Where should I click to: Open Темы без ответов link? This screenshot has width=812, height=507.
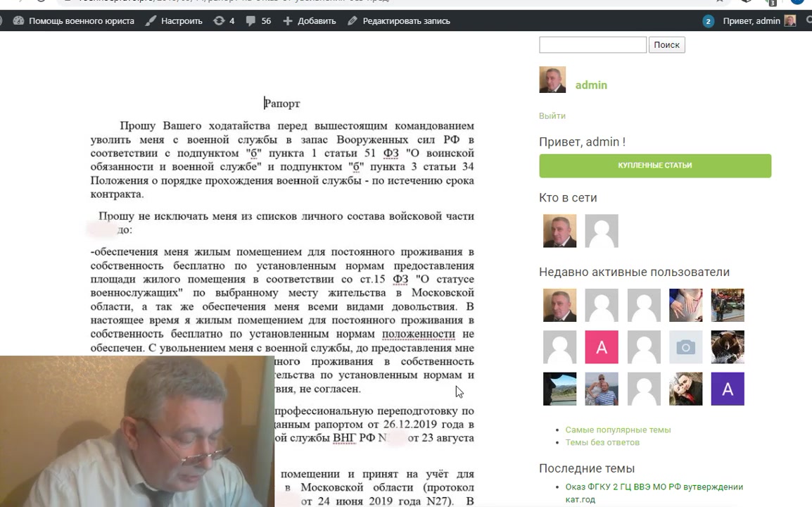pyautogui.click(x=602, y=442)
